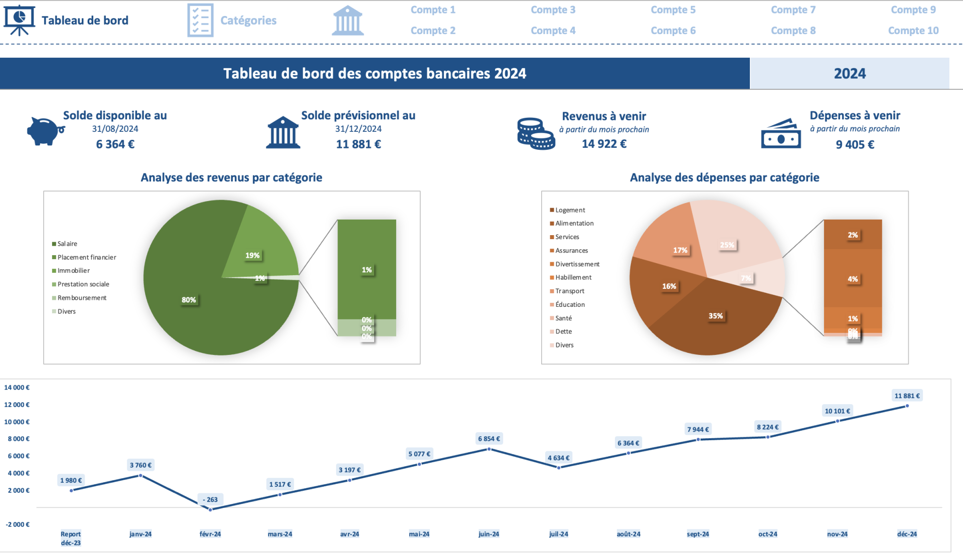Click the bank building icon above Solde prévisionnel
The width and height of the screenshot is (963, 560).
point(284,132)
